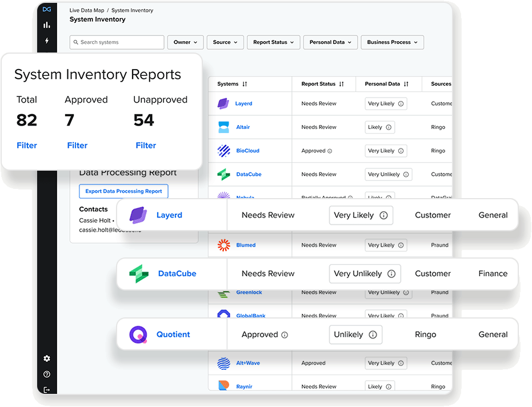Click the logout icon at sidebar bottom

pyautogui.click(x=47, y=389)
